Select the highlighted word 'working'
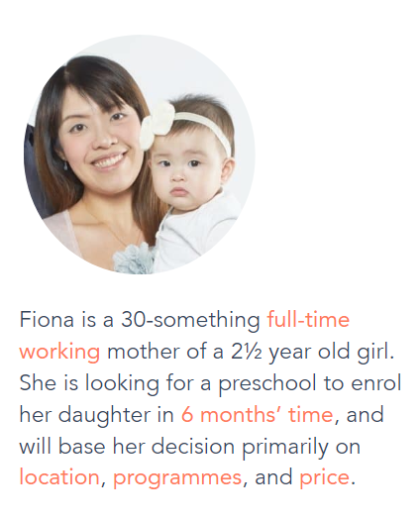Screen dimensions: 420x520 (x=59, y=353)
